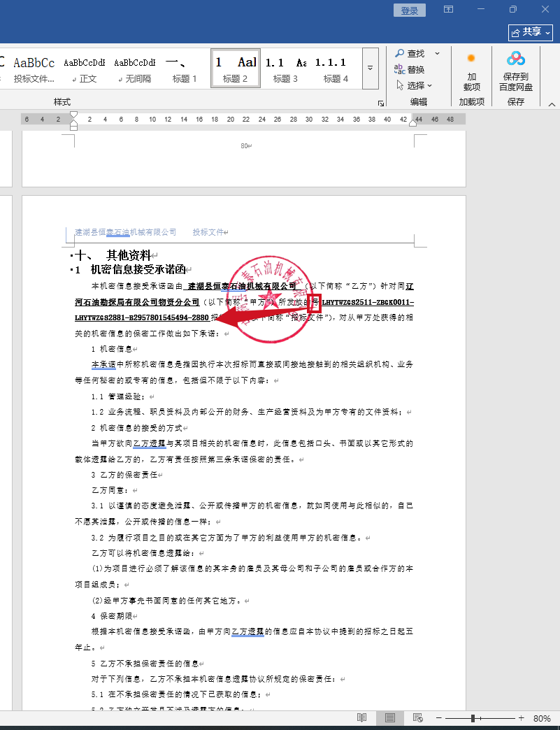The image size is (560, 730).
Task: Switch to Read Mode view
Action: pos(361,718)
